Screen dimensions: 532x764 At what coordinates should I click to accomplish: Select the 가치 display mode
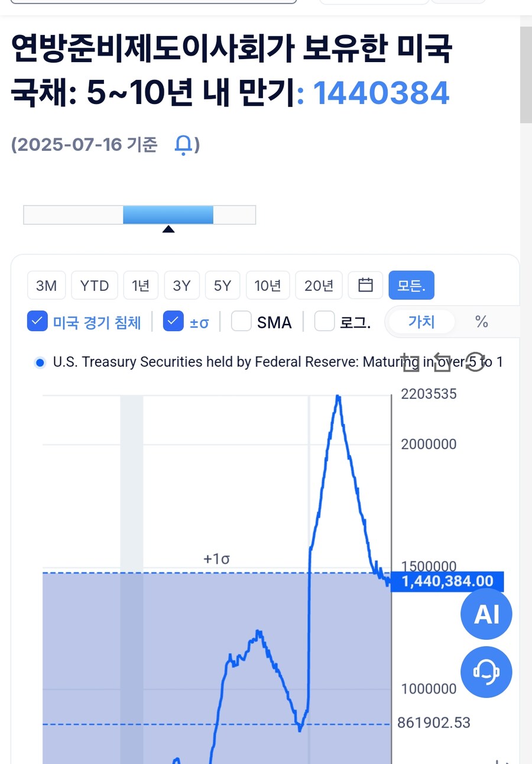pyautogui.click(x=421, y=322)
